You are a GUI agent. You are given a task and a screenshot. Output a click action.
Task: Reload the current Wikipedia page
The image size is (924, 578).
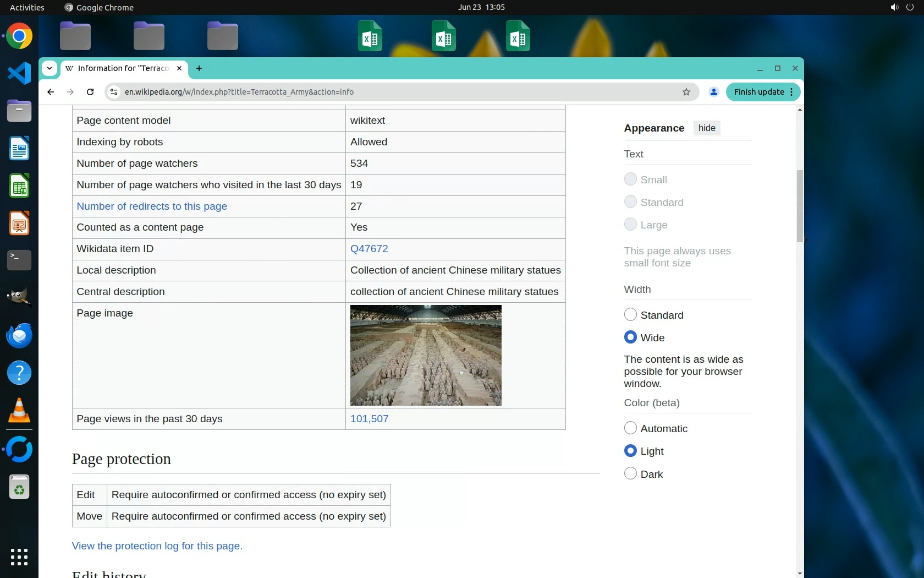pyautogui.click(x=90, y=92)
